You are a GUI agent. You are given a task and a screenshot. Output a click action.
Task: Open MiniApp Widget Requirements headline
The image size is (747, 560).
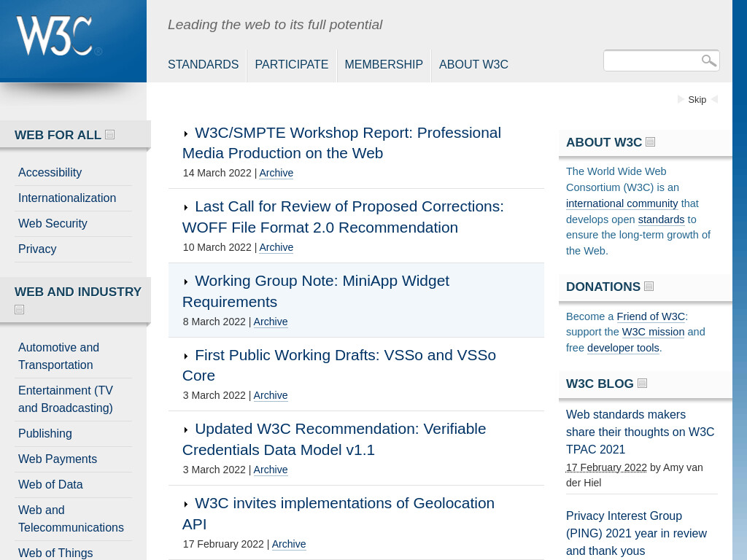tap(316, 291)
